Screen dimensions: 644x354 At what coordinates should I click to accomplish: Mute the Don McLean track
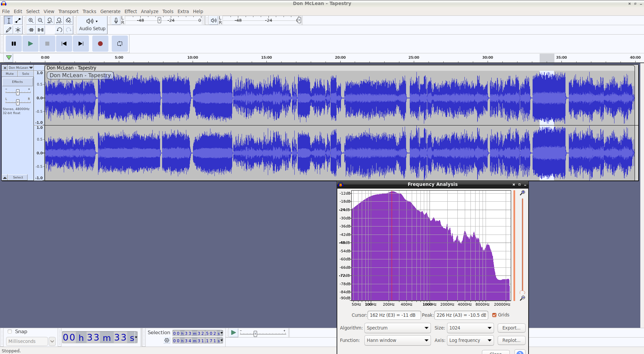pyautogui.click(x=10, y=74)
